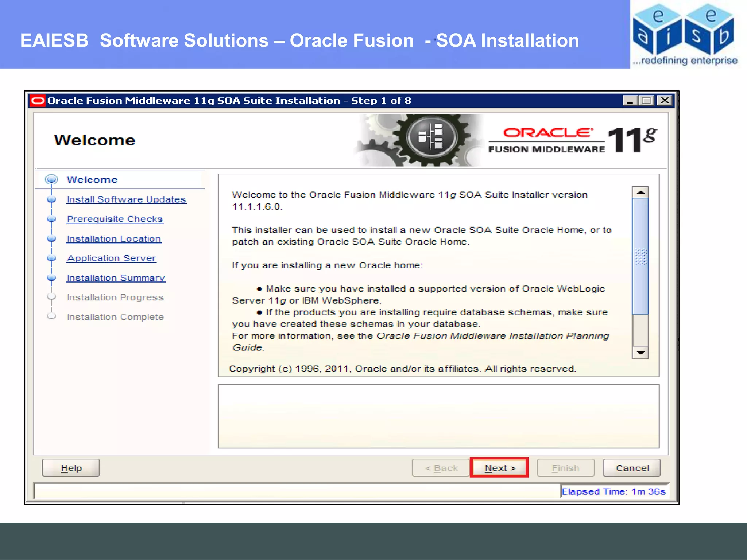Open the Installation Summary step
The image size is (747, 560).
(116, 278)
